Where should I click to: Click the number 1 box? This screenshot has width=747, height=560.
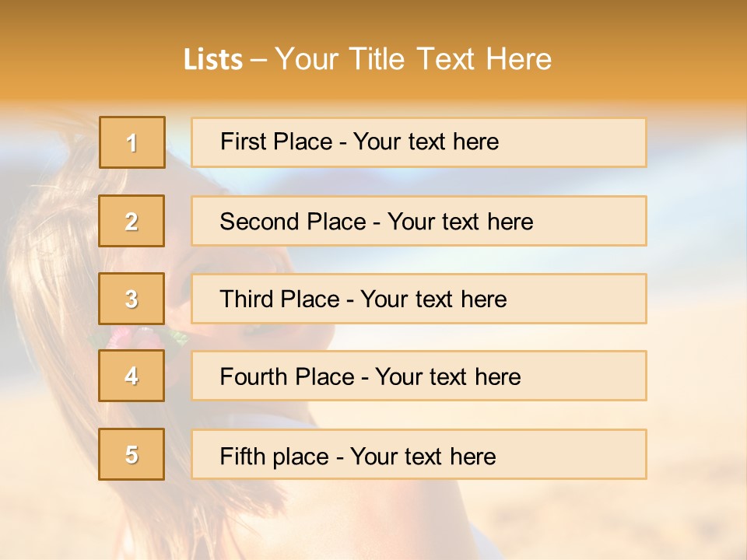tap(132, 142)
